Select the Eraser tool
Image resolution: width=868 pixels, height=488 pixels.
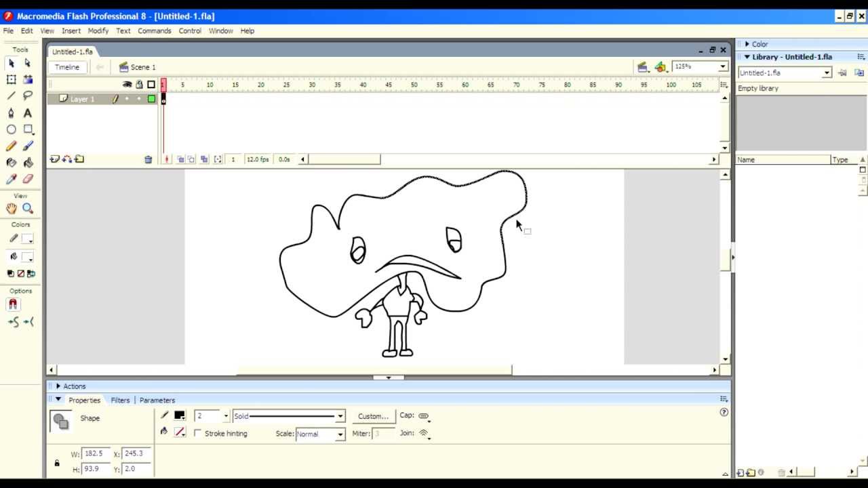tap(28, 179)
